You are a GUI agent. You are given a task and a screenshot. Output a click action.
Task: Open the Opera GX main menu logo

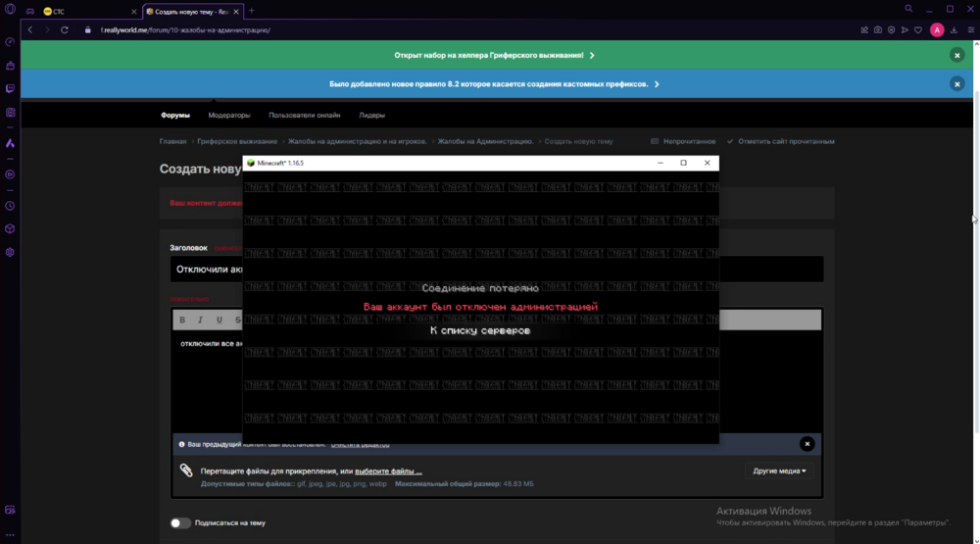coord(10,10)
